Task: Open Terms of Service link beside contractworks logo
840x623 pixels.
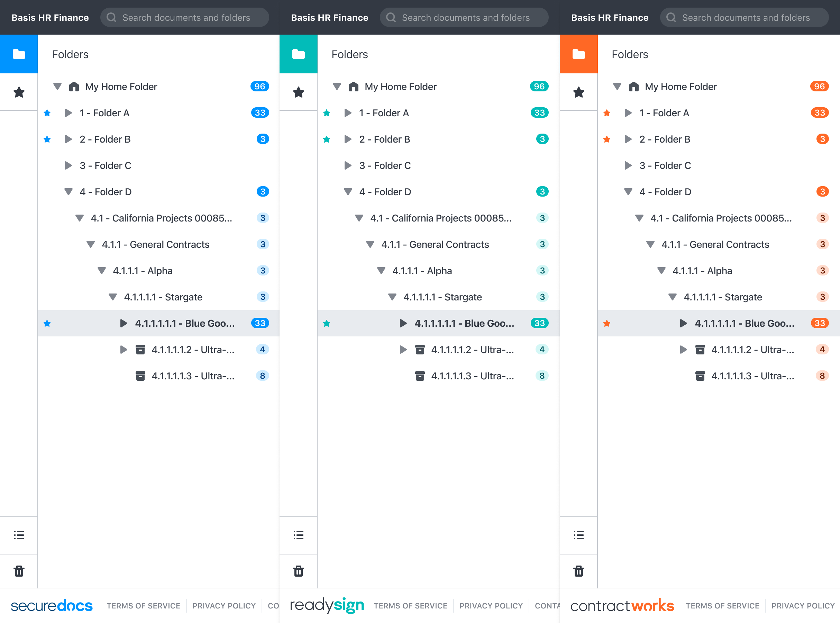Action: click(x=722, y=606)
